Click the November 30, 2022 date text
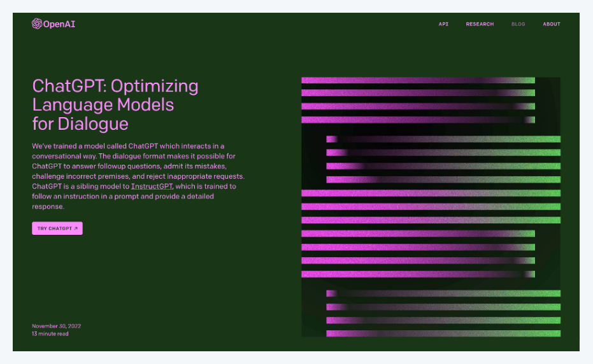The width and height of the screenshot is (593, 364). [56, 326]
